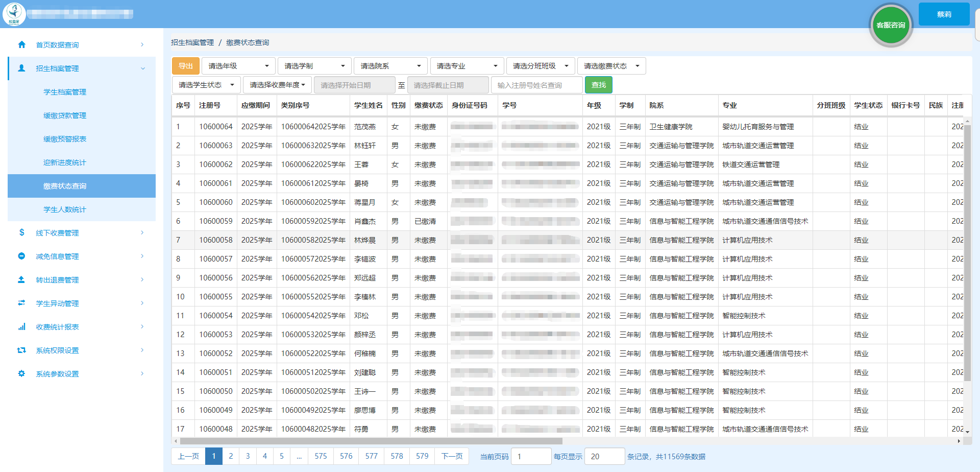Click the green 查找 button
Screen dimensions: 980x472
[x=598, y=85]
